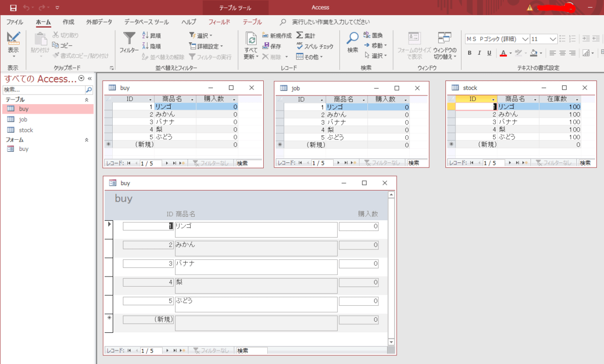The image size is (604, 364).
Task: Click buy form vertical scrollbar down arrow
Action: click(391, 342)
